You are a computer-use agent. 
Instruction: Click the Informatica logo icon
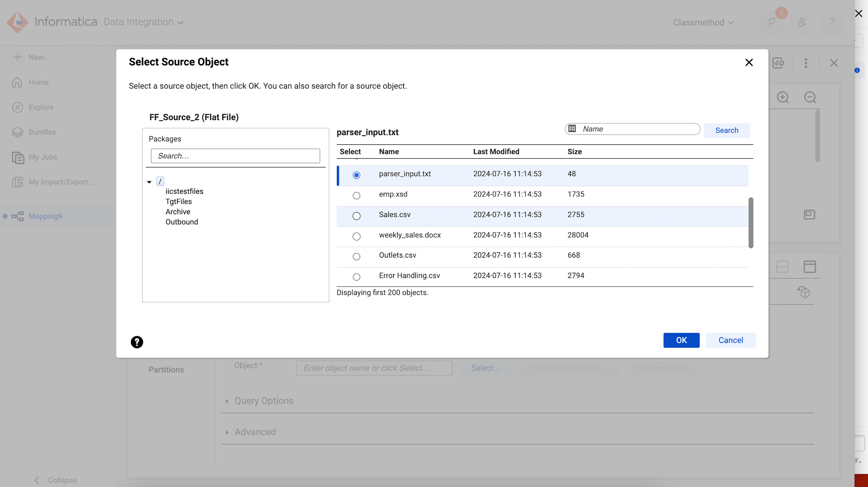point(17,22)
